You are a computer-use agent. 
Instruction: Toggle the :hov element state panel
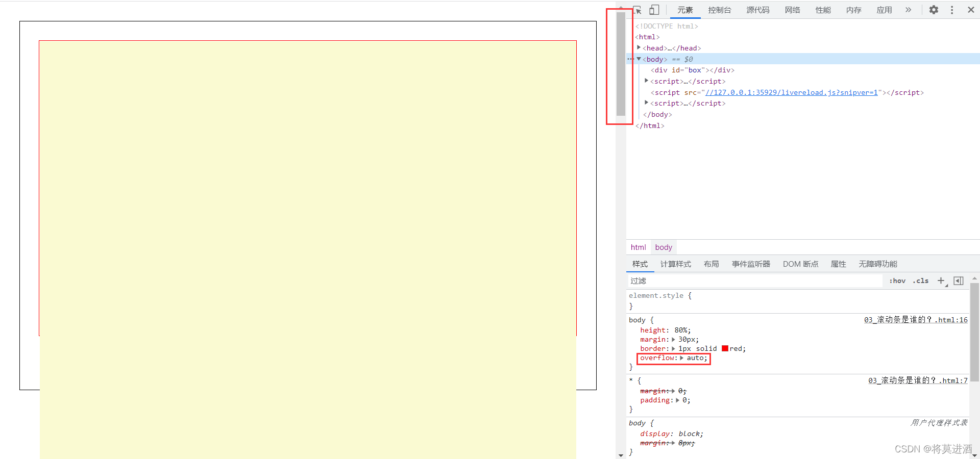897,281
